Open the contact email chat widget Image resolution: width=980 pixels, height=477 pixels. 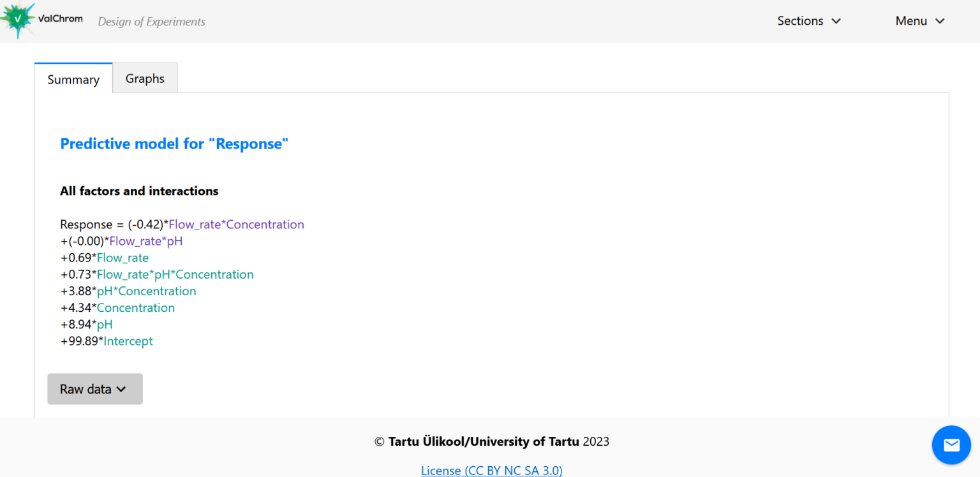point(951,444)
